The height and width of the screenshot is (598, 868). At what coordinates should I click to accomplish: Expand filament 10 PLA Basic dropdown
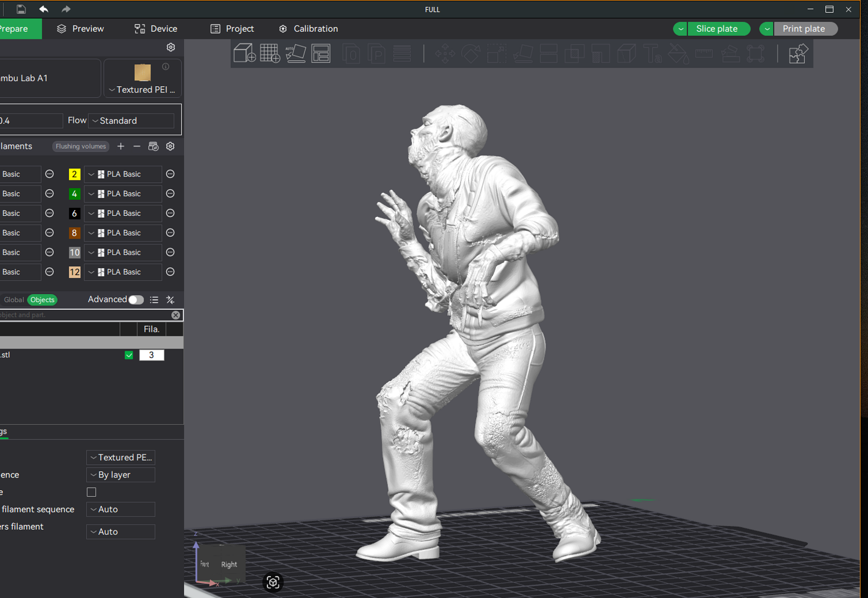tap(123, 252)
